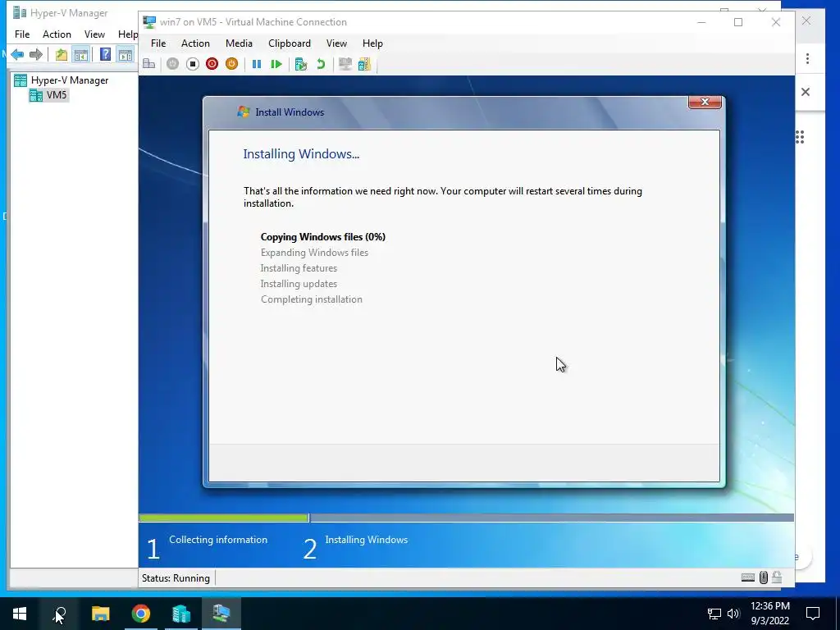The image size is (840, 630).
Task: Open network tray icon
Action: [x=714, y=614]
